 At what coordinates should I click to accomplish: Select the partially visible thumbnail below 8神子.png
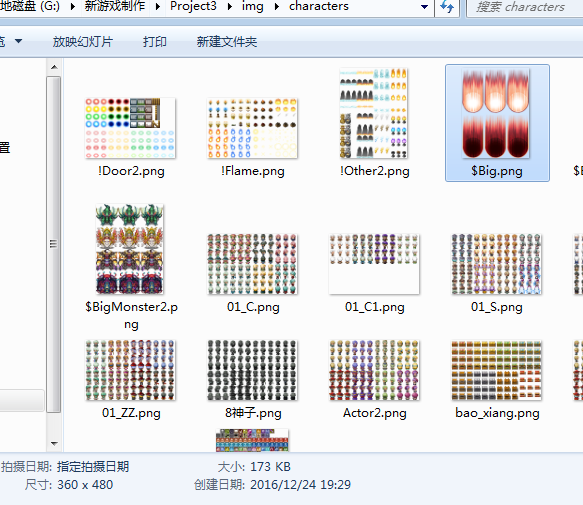click(x=252, y=440)
